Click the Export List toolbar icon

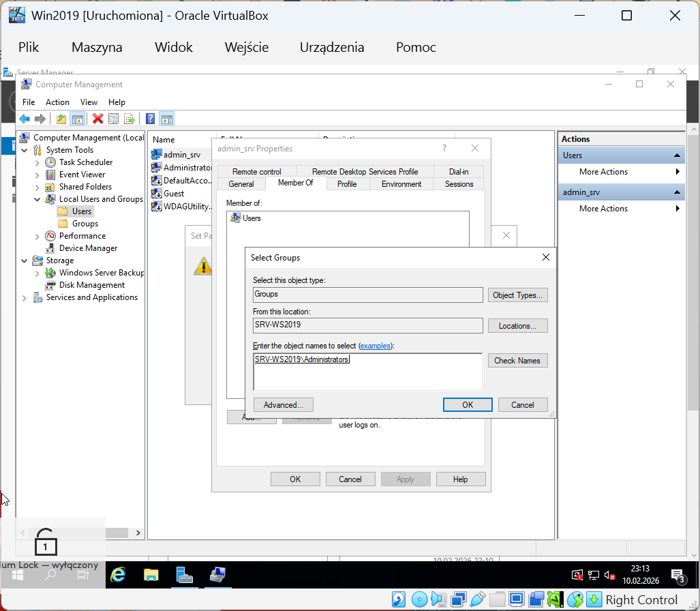[x=129, y=119]
